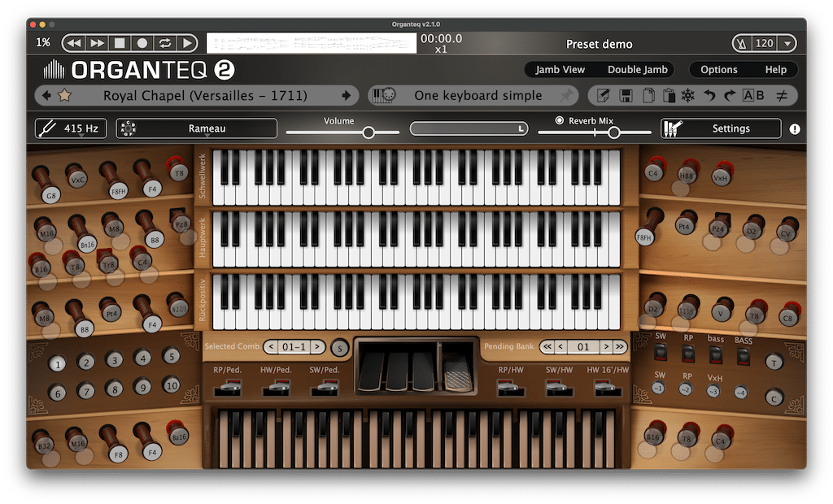Open the Royal Chapel (Versailles – 1711) preset list
Screen dimensions: 833x504
(x=205, y=96)
